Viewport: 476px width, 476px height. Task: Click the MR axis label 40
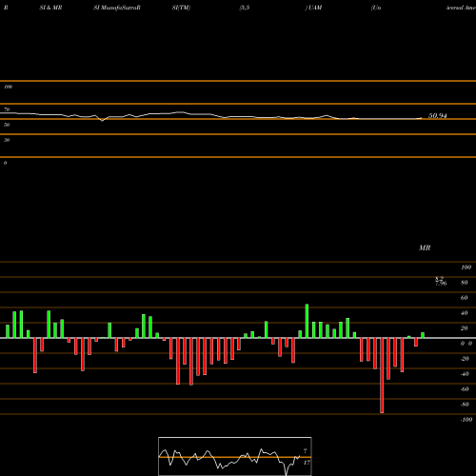click(x=465, y=313)
